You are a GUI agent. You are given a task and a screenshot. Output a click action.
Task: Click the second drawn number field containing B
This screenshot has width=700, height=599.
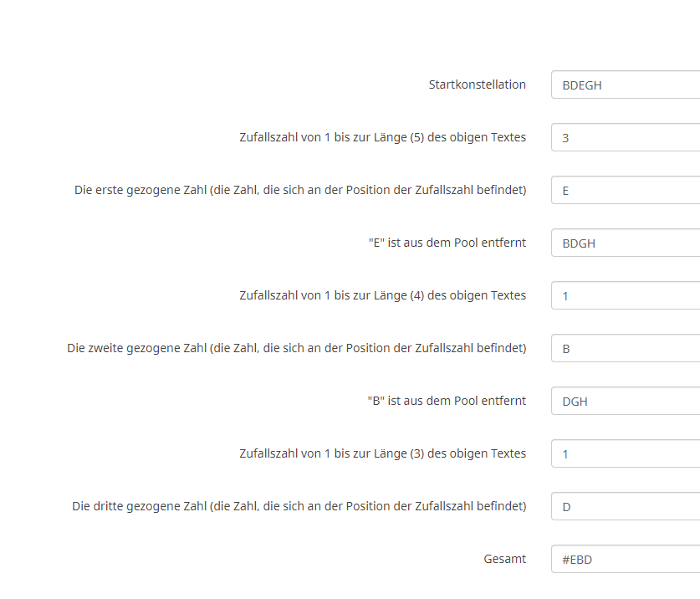tap(625, 349)
